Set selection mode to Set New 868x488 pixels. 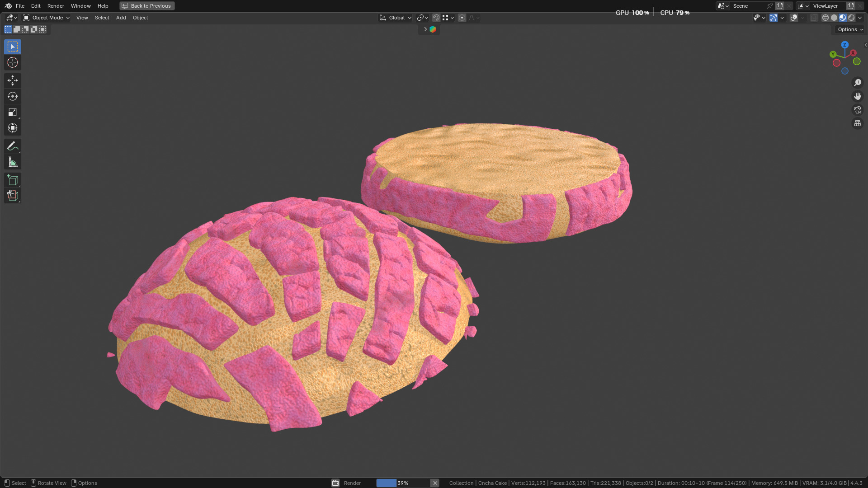pyautogui.click(x=8, y=29)
